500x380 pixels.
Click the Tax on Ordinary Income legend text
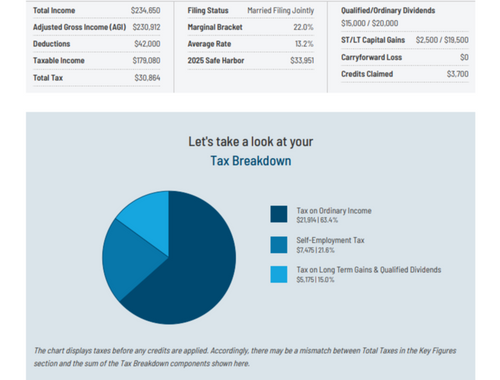pyautogui.click(x=334, y=211)
